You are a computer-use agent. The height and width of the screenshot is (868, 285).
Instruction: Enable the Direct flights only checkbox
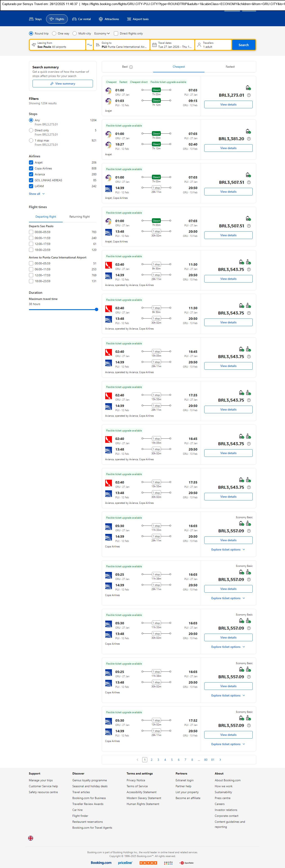[x=116, y=33]
